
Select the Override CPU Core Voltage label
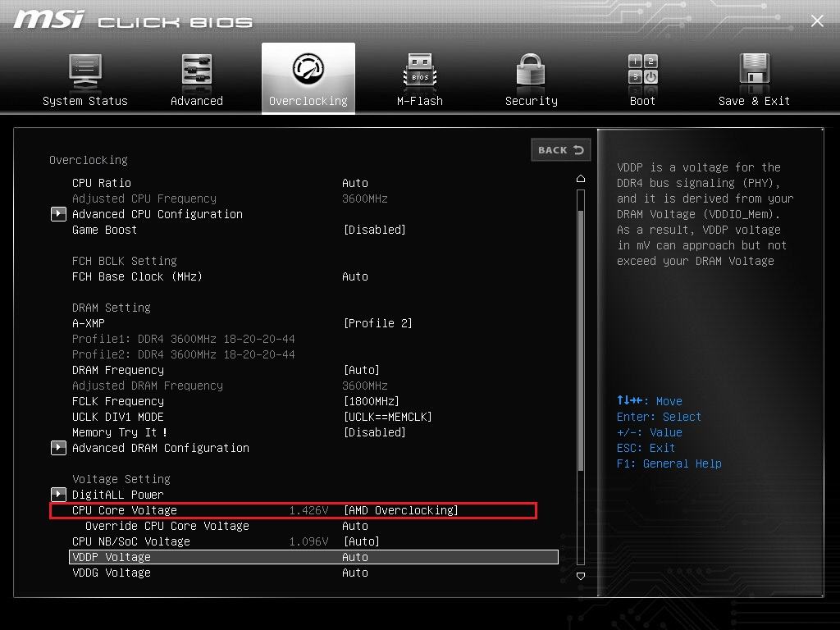(167, 526)
